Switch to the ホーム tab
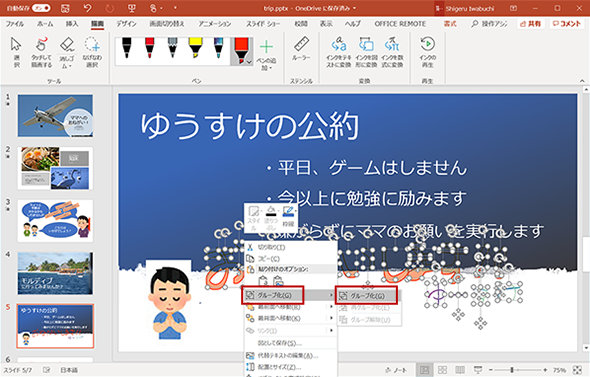The height and width of the screenshot is (377, 590). [x=45, y=24]
